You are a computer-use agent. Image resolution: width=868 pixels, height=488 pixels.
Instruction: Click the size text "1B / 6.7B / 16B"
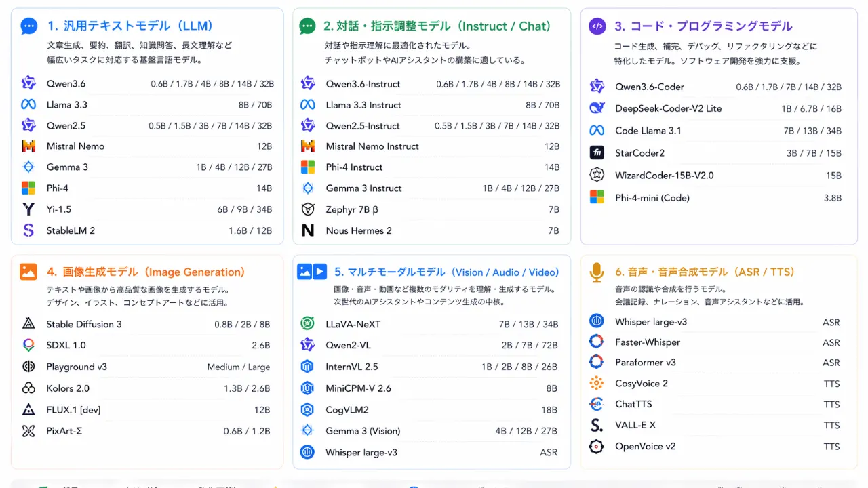tap(811, 108)
